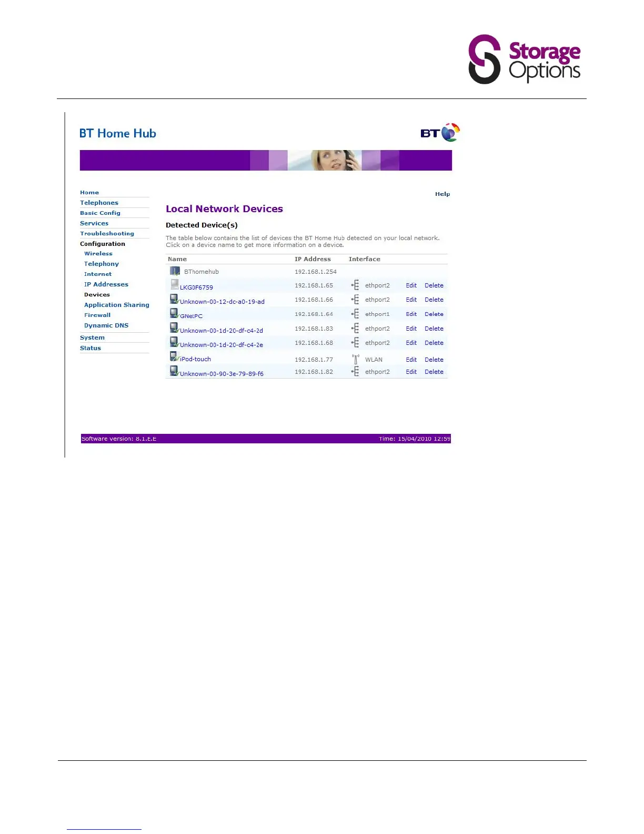Open Unknown-00-90-3e-79-89-f6 device details
The height and width of the screenshot is (834, 644).
coord(222,374)
